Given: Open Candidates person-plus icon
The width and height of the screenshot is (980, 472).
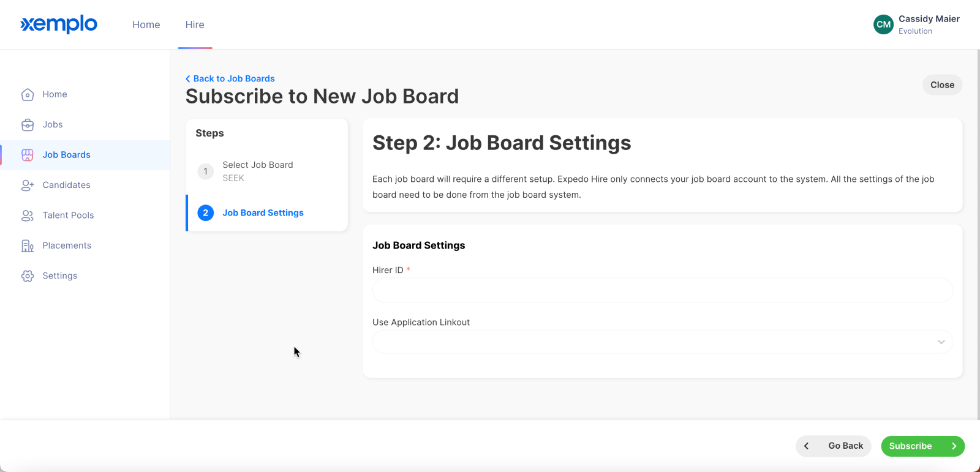Looking at the screenshot, I should click(28, 185).
